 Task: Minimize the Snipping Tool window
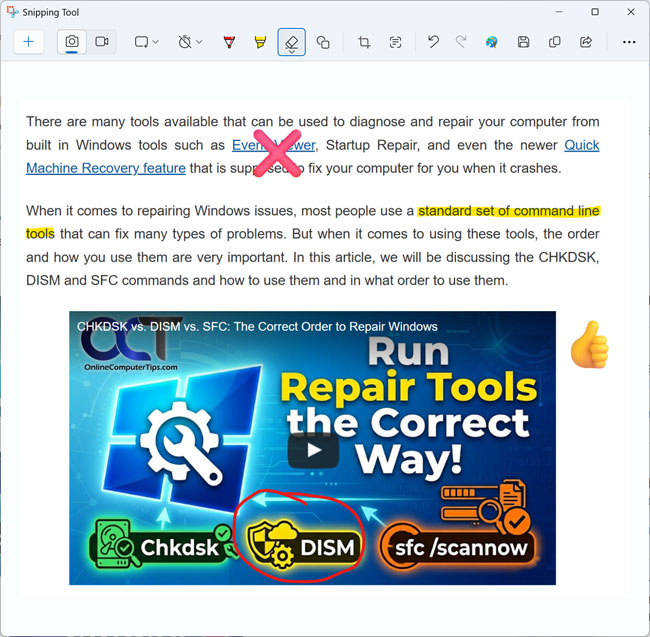click(559, 12)
